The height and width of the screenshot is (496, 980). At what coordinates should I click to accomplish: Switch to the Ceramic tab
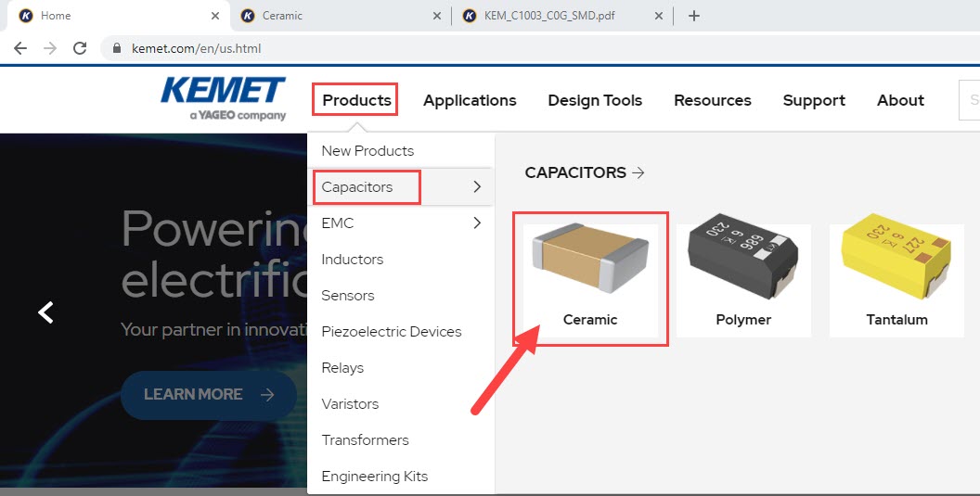click(341, 16)
